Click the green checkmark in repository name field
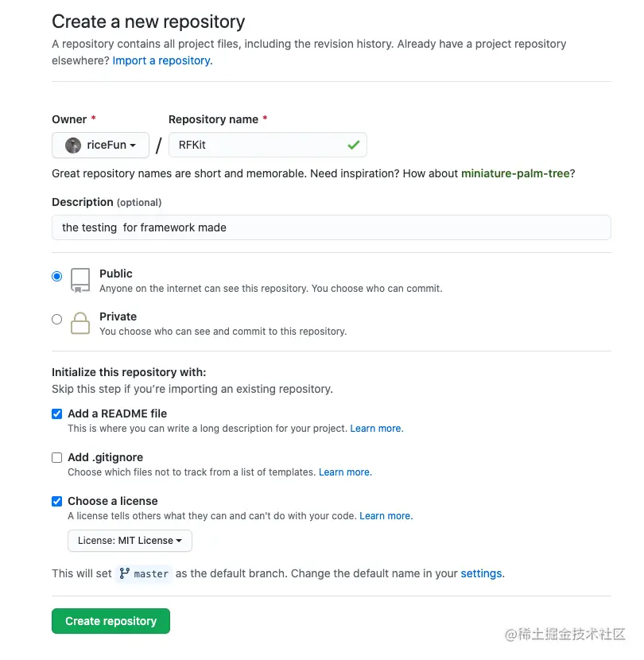Screen dimensions: 644x660 point(353,146)
